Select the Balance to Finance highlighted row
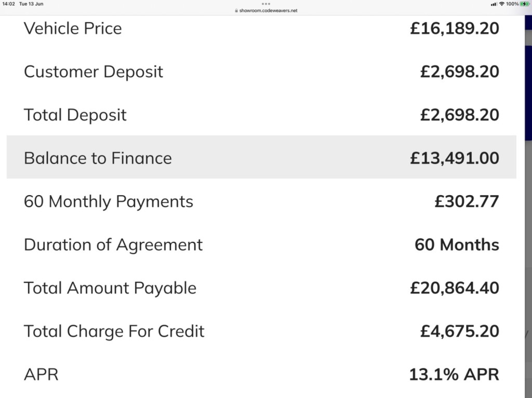The width and height of the screenshot is (532, 398). [261, 157]
